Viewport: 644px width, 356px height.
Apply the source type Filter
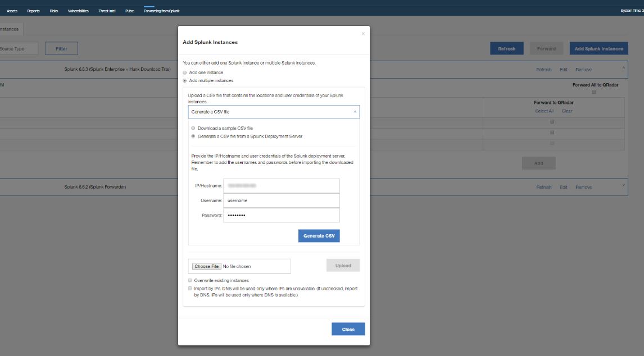click(x=62, y=48)
